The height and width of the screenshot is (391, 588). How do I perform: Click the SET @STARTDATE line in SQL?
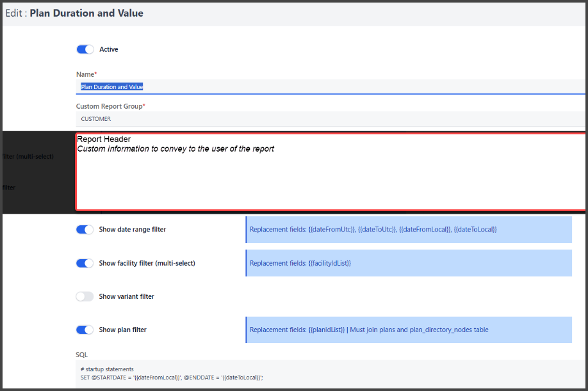pyautogui.click(x=172, y=378)
